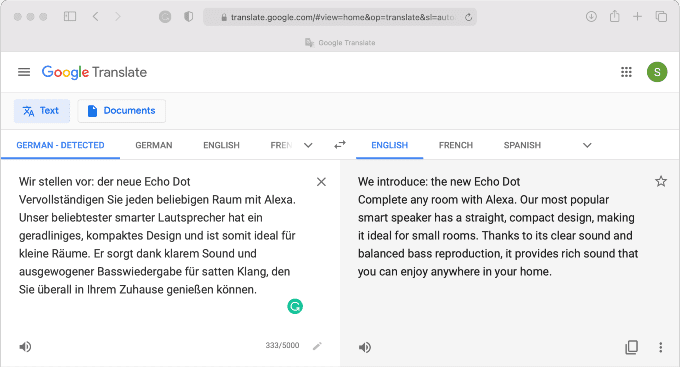The image size is (680, 367).
Task: Select English as target language
Action: (x=389, y=145)
